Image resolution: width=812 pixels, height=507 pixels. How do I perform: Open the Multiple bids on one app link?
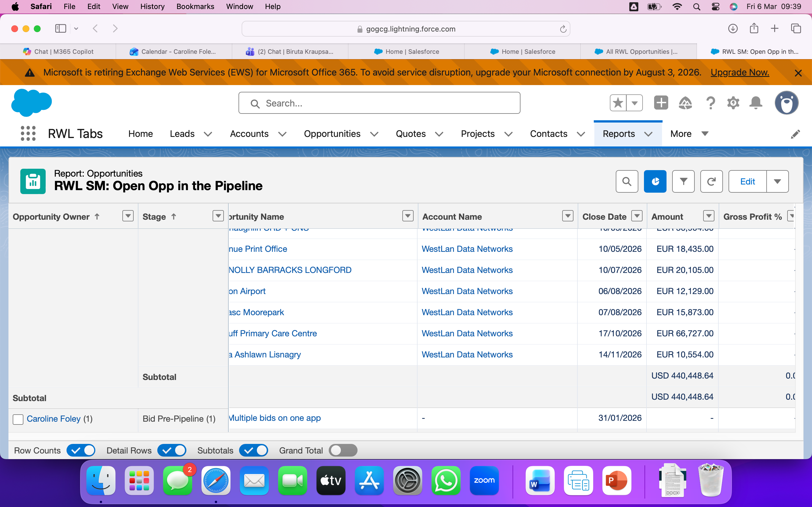275,418
